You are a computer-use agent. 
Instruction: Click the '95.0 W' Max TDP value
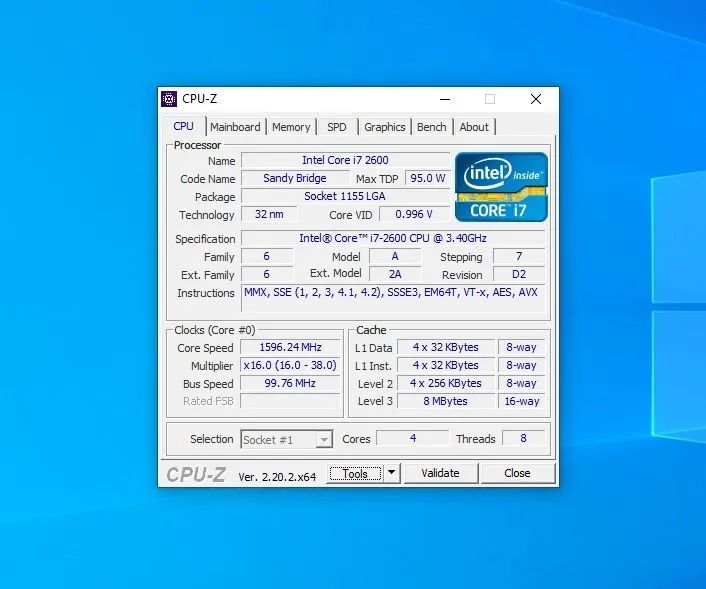click(x=427, y=178)
